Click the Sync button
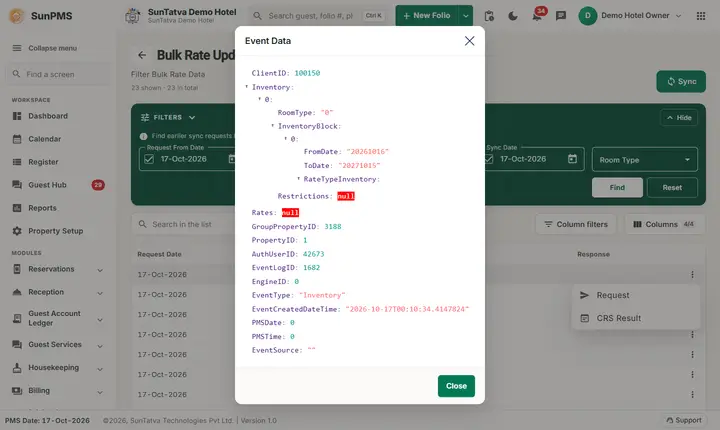 (681, 81)
